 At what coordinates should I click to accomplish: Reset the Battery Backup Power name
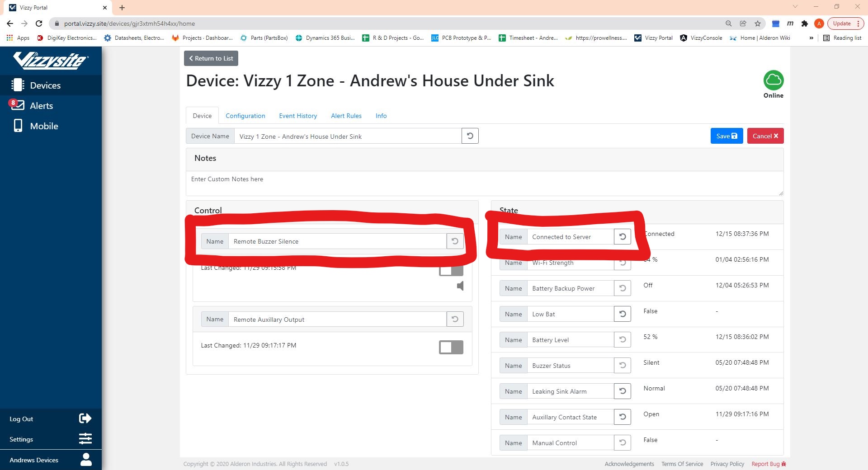point(622,288)
